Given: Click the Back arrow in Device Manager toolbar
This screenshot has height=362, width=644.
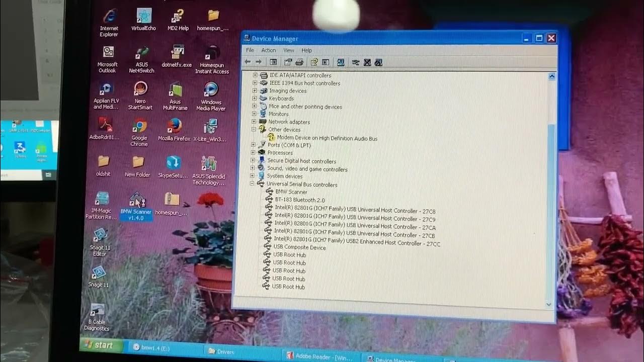Looking at the screenshot, I should coord(248,62).
